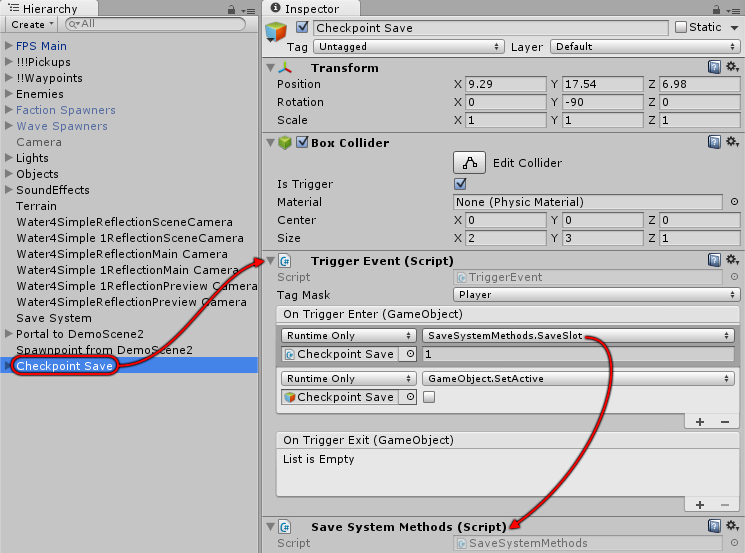The height and width of the screenshot is (553, 745).
Task: Click the Checkpoint Save GameObject cube icon
Action: pyautogui.click(x=276, y=31)
